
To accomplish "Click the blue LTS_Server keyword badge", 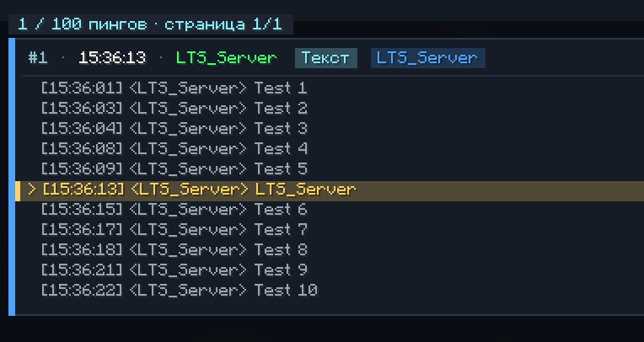I will coord(427,58).
